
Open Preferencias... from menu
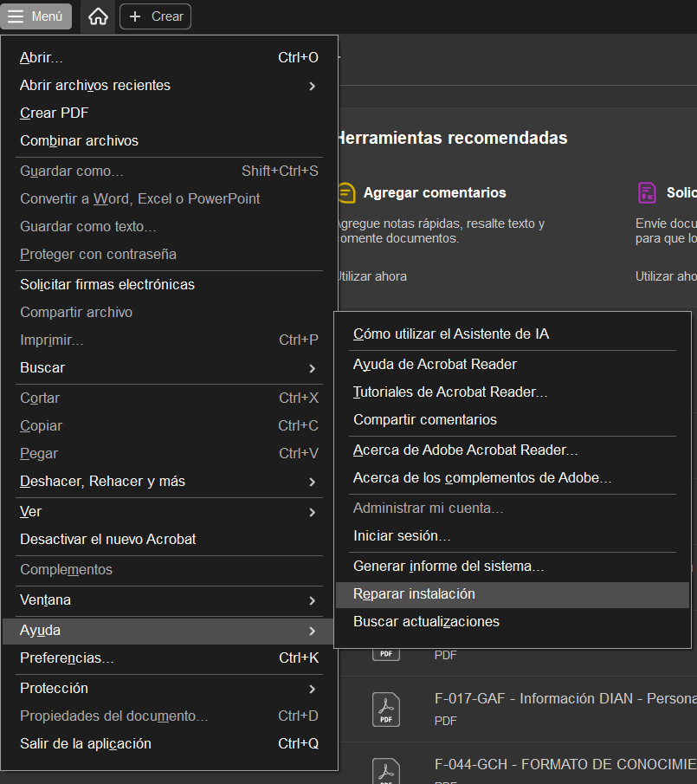pos(169,658)
